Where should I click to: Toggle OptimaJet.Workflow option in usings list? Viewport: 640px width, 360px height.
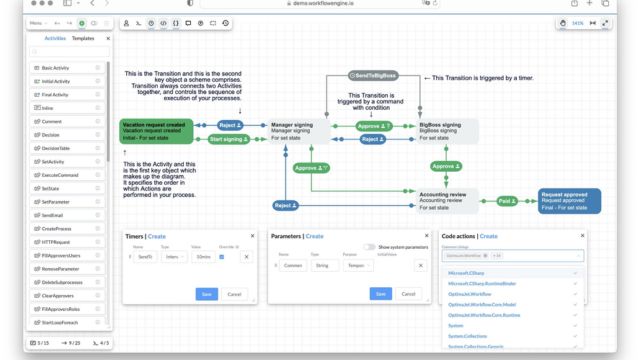tap(513, 294)
